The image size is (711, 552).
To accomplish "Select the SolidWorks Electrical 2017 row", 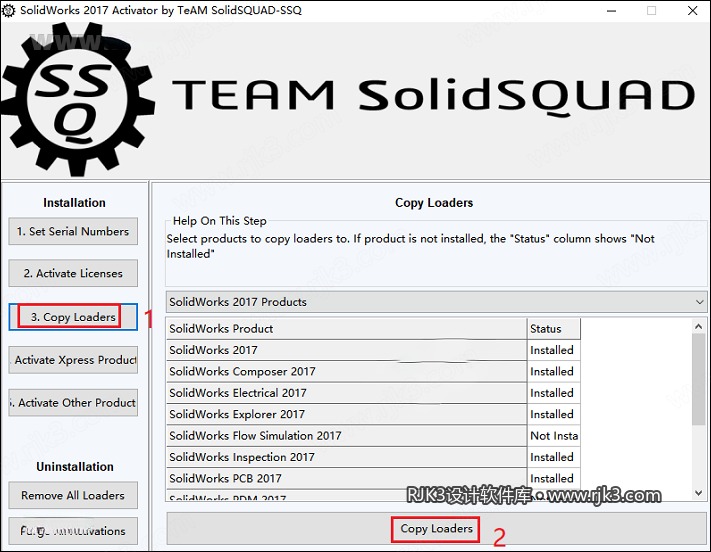I will point(373,393).
